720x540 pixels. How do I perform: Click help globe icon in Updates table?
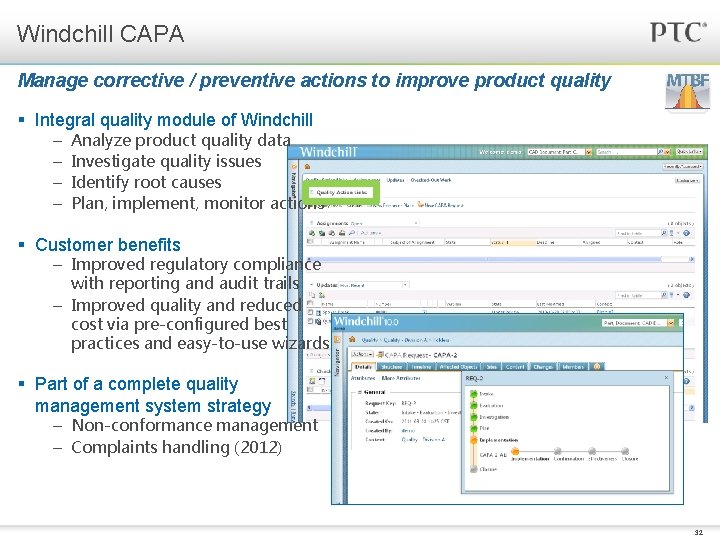[686, 295]
